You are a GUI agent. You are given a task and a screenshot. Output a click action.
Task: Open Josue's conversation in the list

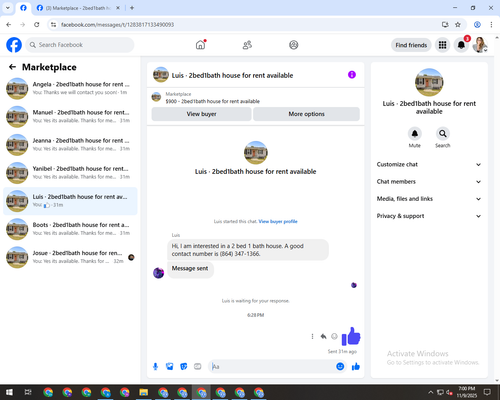click(x=70, y=257)
